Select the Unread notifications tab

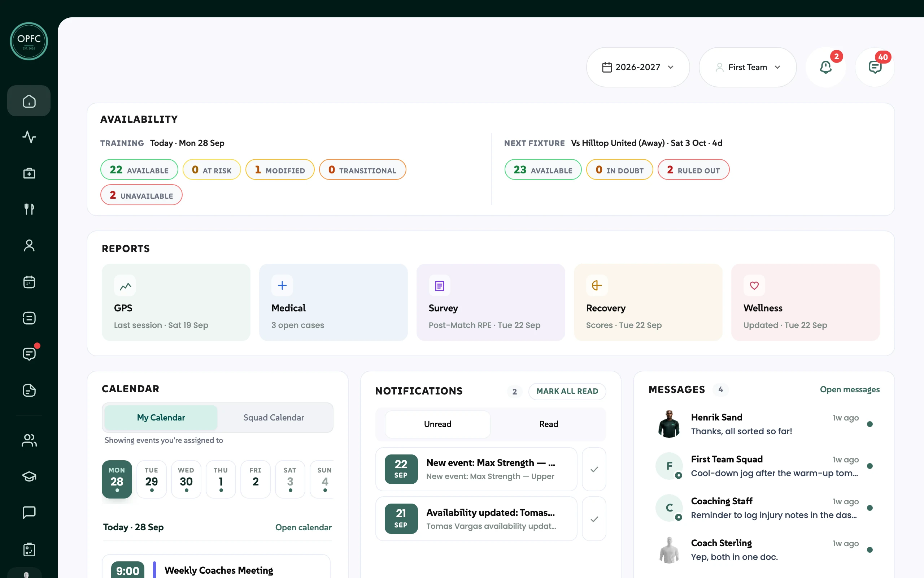coord(437,424)
